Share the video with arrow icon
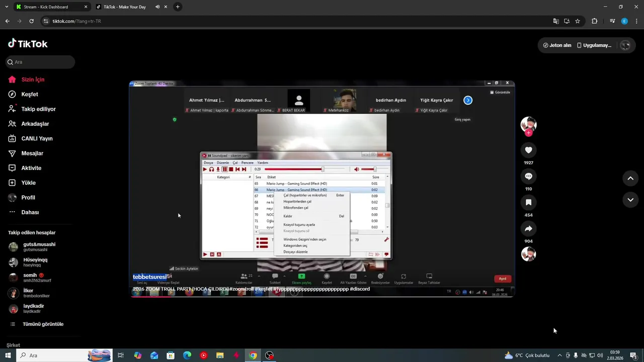Image resolution: width=644 pixels, height=362 pixels. [528, 229]
